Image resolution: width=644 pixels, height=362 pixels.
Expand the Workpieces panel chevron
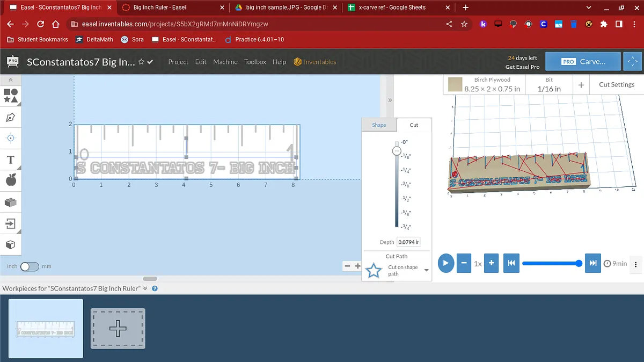(145, 288)
